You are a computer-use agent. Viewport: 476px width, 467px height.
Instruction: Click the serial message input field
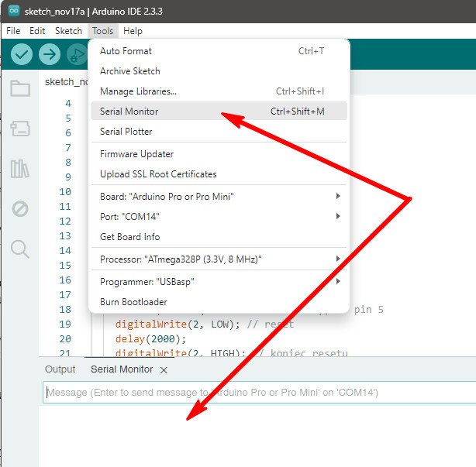(256, 393)
